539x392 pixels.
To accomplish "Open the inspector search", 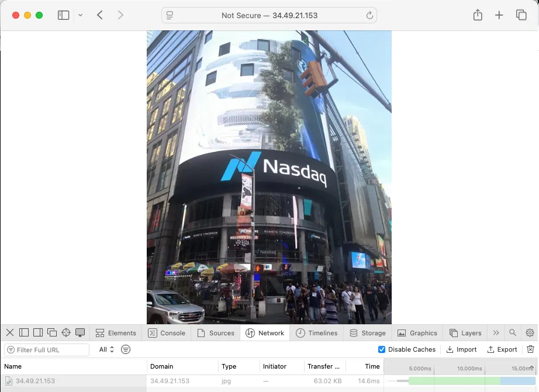I will (x=513, y=332).
